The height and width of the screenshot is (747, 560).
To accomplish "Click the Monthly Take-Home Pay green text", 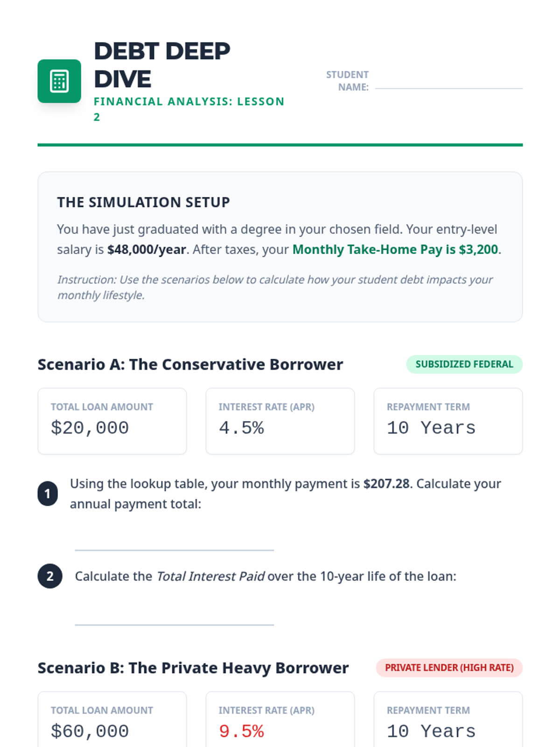I will (395, 249).
